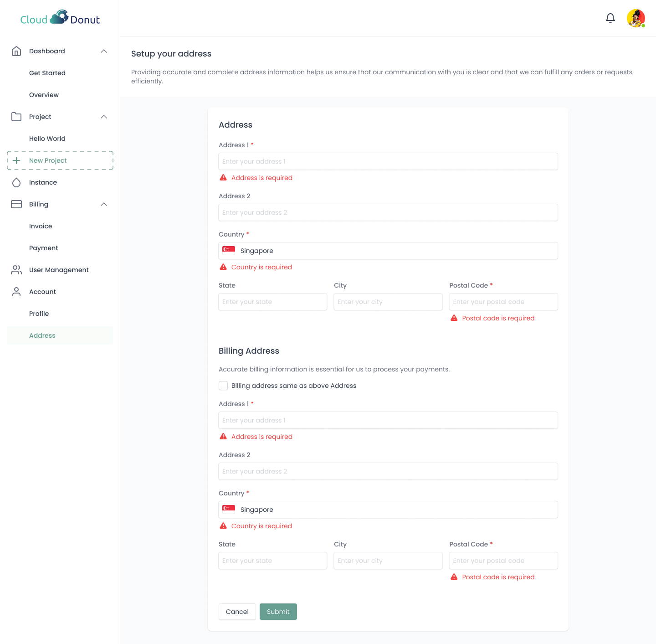Viewport: 656px width, 644px height.
Task: Click the New Project plus icon
Action: coord(17,160)
